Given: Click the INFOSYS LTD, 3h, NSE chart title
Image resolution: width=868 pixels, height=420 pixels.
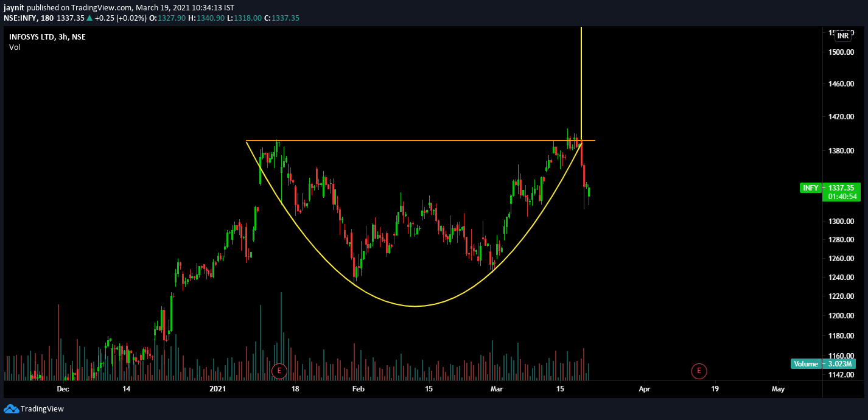Looking at the screenshot, I should [x=47, y=37].
